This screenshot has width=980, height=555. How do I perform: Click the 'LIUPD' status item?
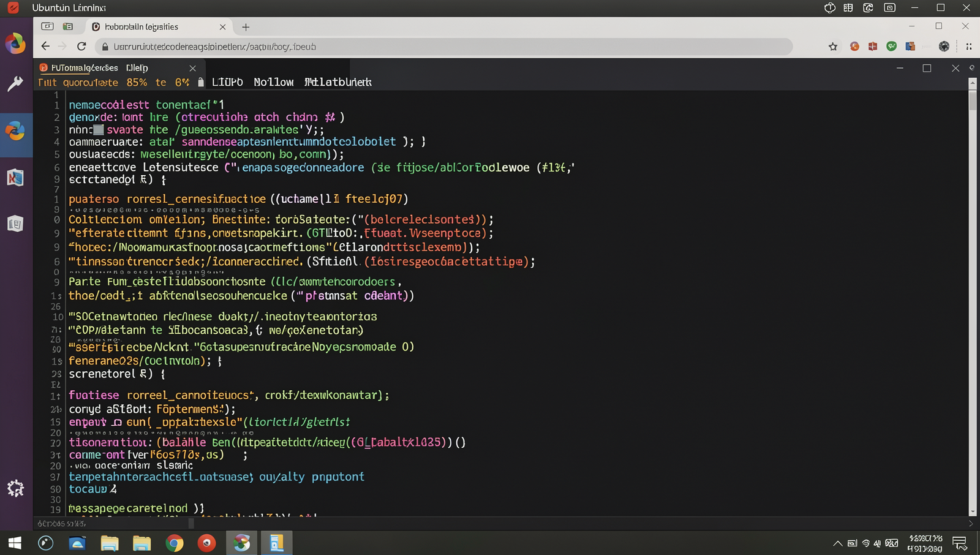point(227,82)
